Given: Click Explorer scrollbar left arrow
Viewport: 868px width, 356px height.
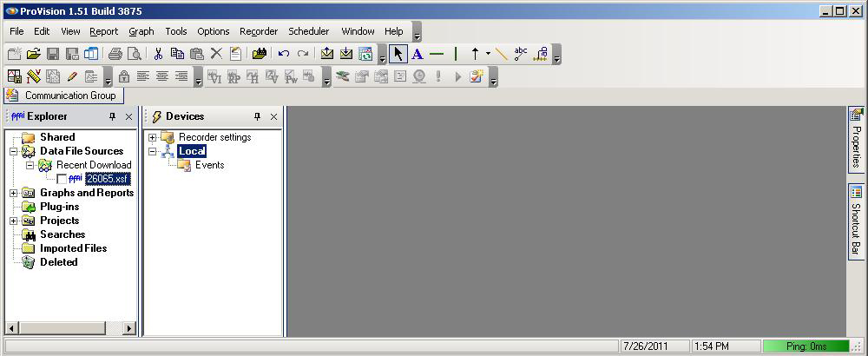Looking at the screenshot, I should pos(11,328).
